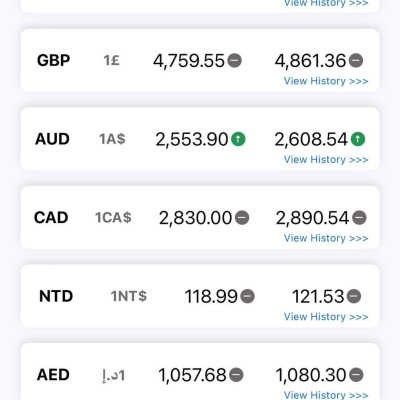Click the green up arrow beside 2,608.54
400x400 pixels.
point(358,139)
